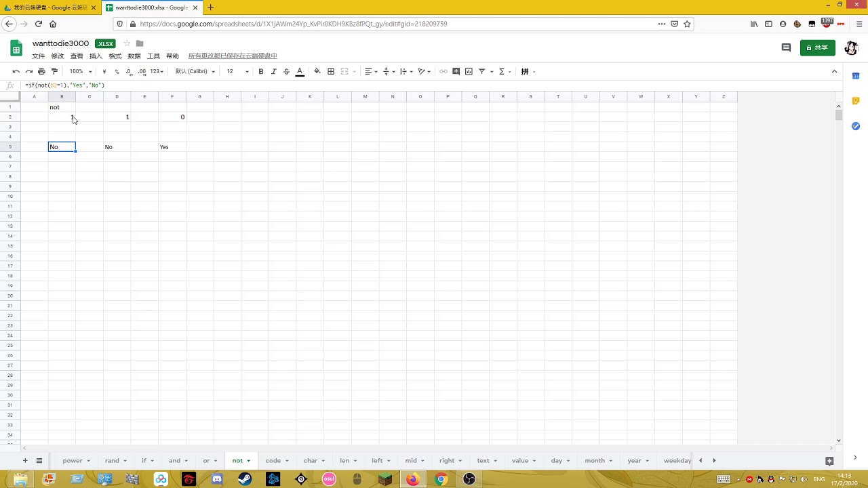Open the 格式 (Format) menu
868x488 pixels.
pyautogui.click(x=115, y=56)
